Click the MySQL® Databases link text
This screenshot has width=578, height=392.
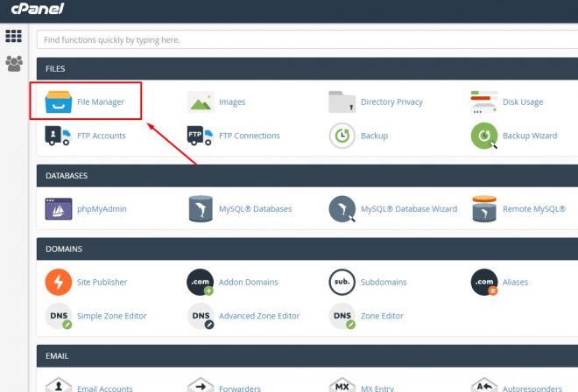(x=255, y=209)
